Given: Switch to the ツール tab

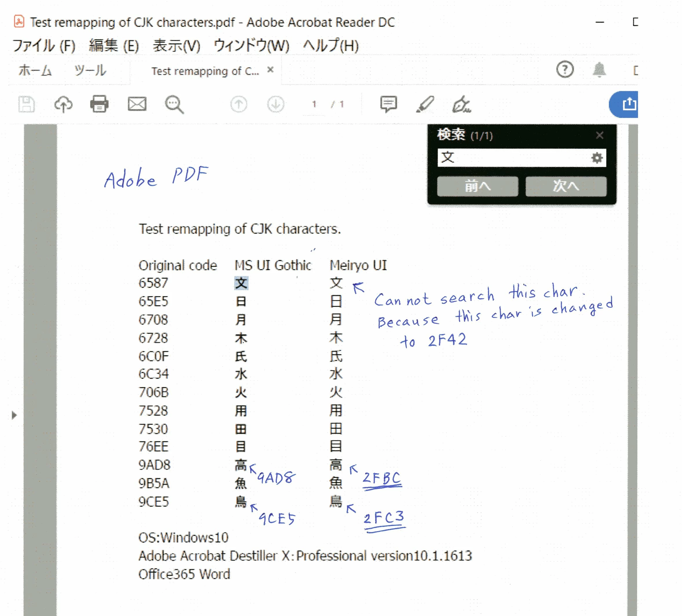Looking at the screenshot, I should pyautogui.click(x=90, y=70).
